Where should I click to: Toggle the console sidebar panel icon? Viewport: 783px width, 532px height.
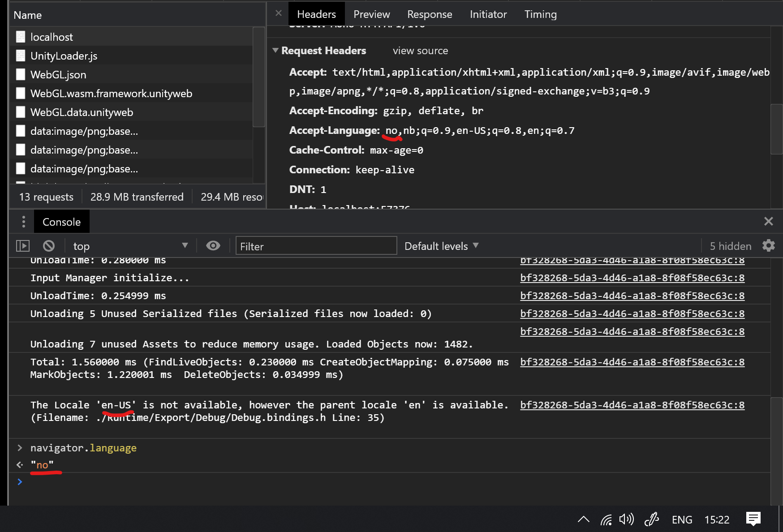[x=23, y=246]
